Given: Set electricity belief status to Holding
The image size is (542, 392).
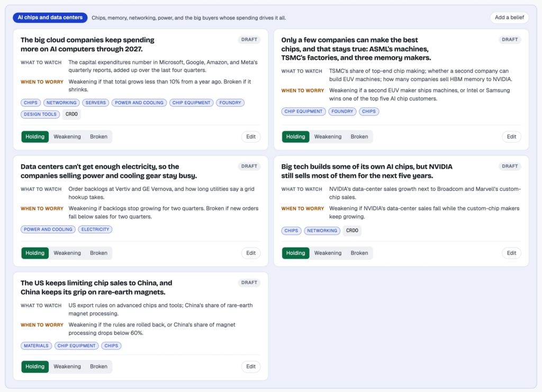Looking at the screenshot, I should [x=35, y=253].
